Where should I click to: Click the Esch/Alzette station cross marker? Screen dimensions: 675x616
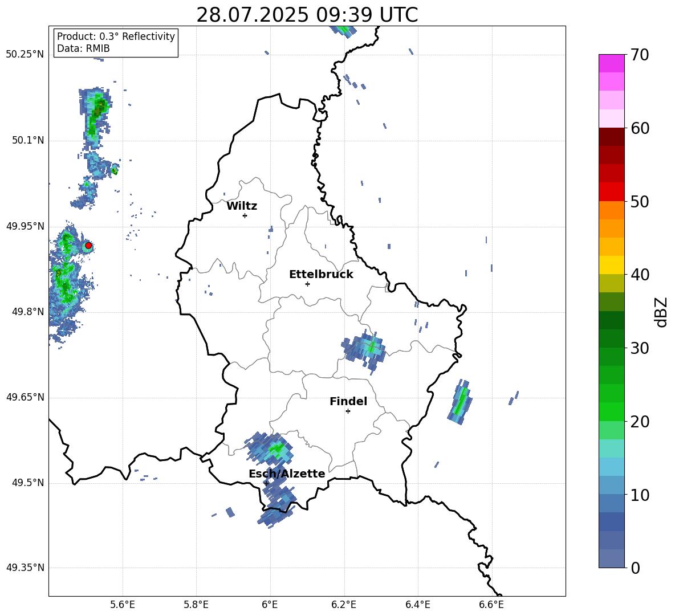click(266, 483)
